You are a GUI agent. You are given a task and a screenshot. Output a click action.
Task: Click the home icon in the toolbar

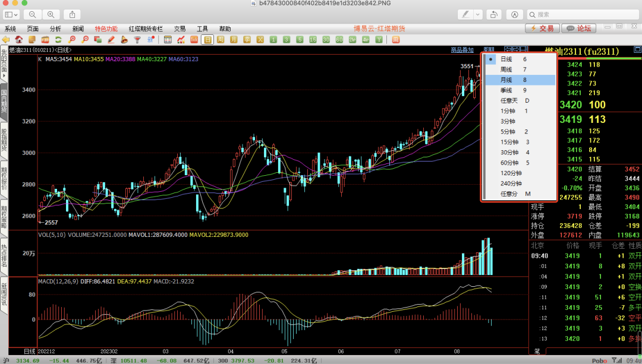click(x=19, y=40)
